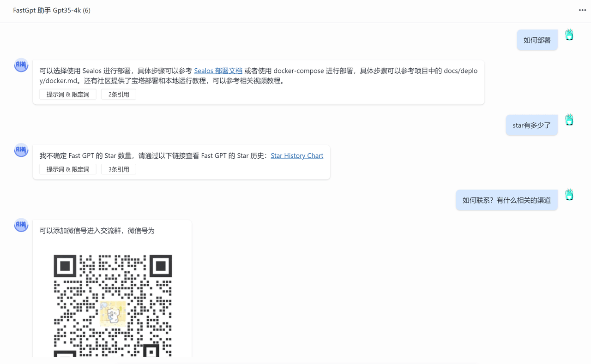Click the user avatar next to the 如何联系 question
Viewport: 591px width, 364px height.
coord(569,194)
